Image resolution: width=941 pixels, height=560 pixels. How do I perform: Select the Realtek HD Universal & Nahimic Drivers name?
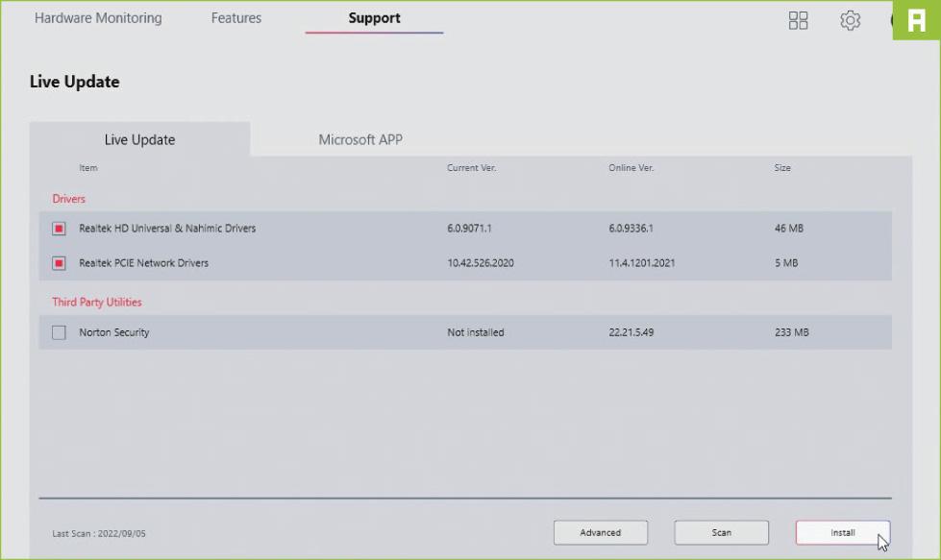point(167,229)
